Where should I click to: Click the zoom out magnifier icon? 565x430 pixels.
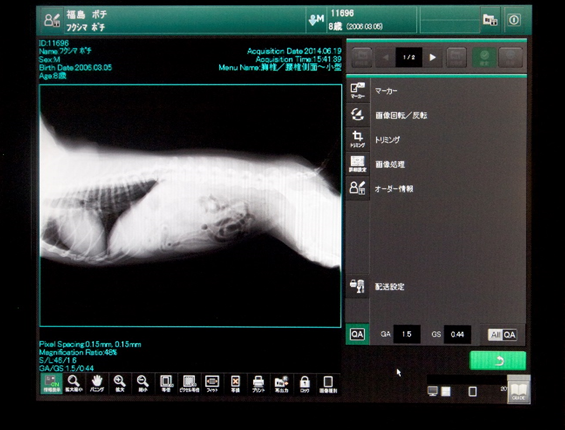click(x=143, y=384)
